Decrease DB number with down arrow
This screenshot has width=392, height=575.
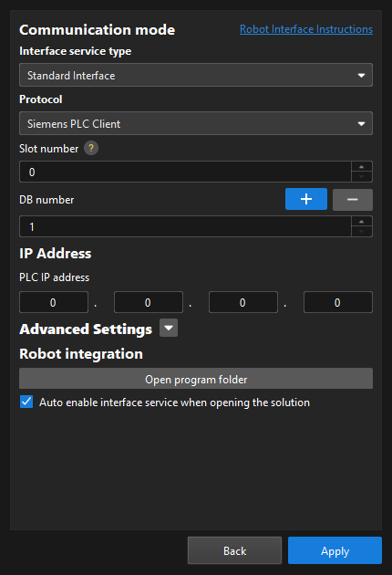pyautogui.click(x=362, y=232)
